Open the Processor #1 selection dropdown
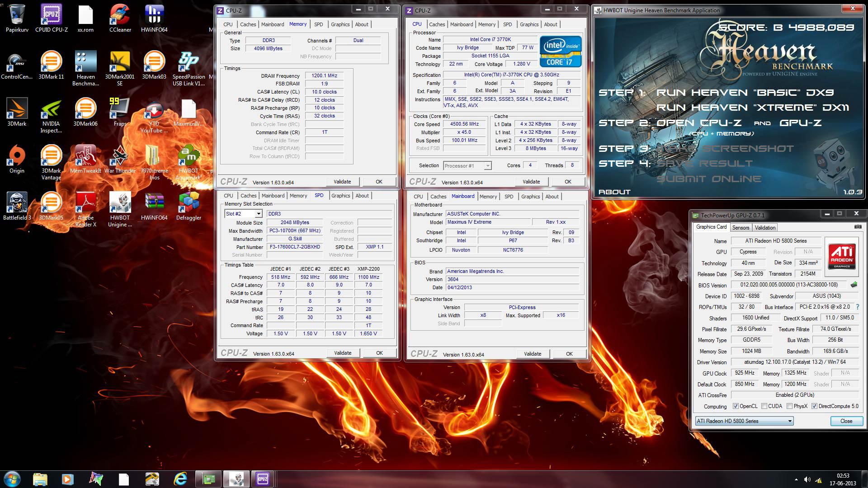 pos(467,166)
